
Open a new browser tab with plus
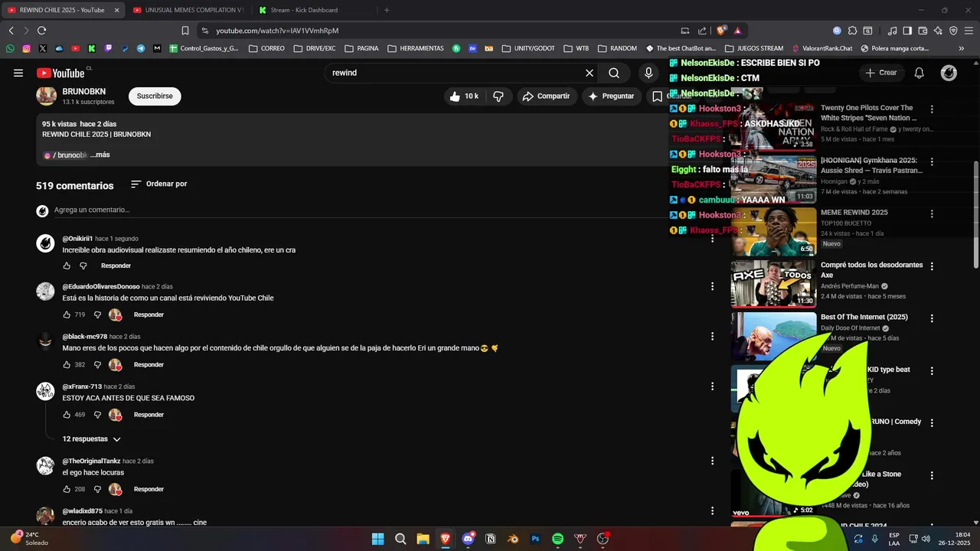[x=387, y=10]
